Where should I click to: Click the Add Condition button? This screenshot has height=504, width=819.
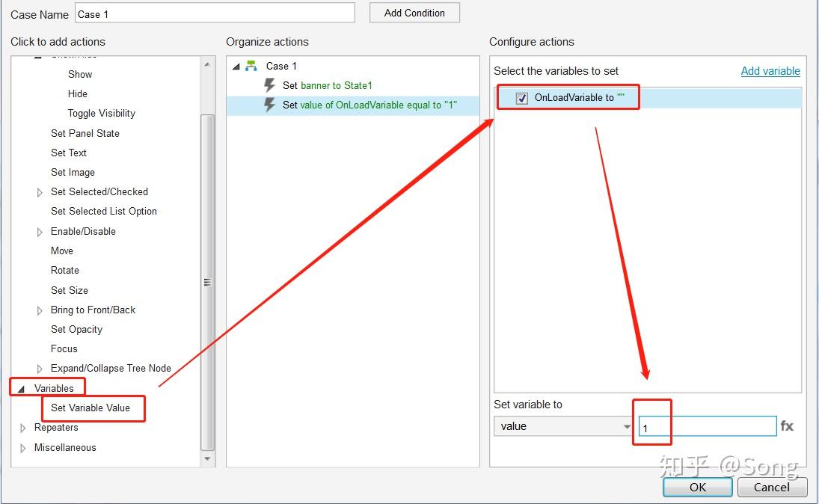(414, 13)
